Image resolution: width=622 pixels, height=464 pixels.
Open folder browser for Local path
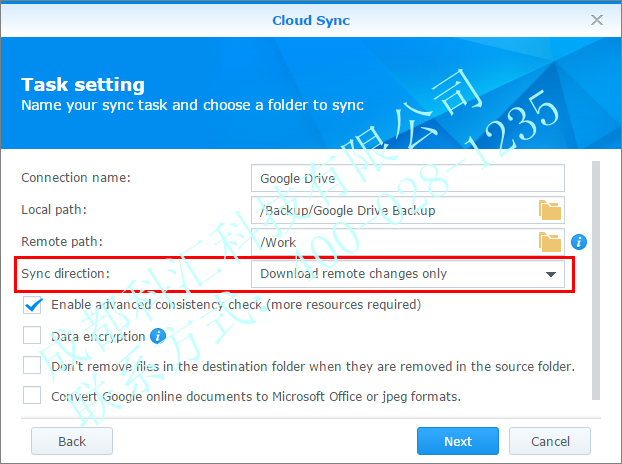coord(550,210)
